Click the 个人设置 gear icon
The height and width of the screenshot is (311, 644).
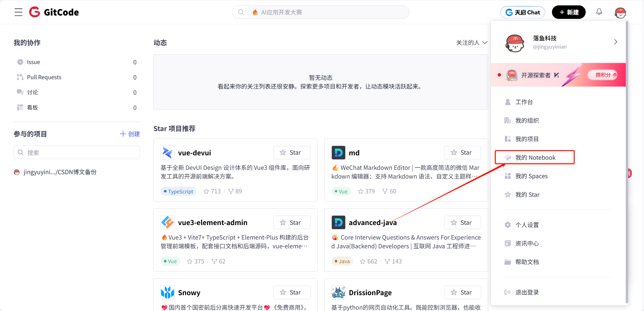point(508,225)
